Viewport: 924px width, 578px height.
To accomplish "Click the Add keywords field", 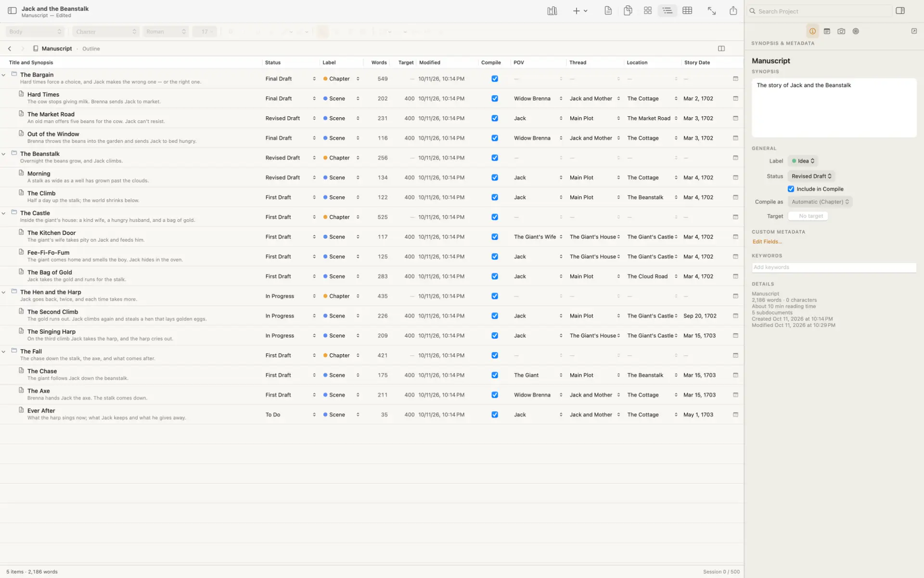I will tap(834, 267).
